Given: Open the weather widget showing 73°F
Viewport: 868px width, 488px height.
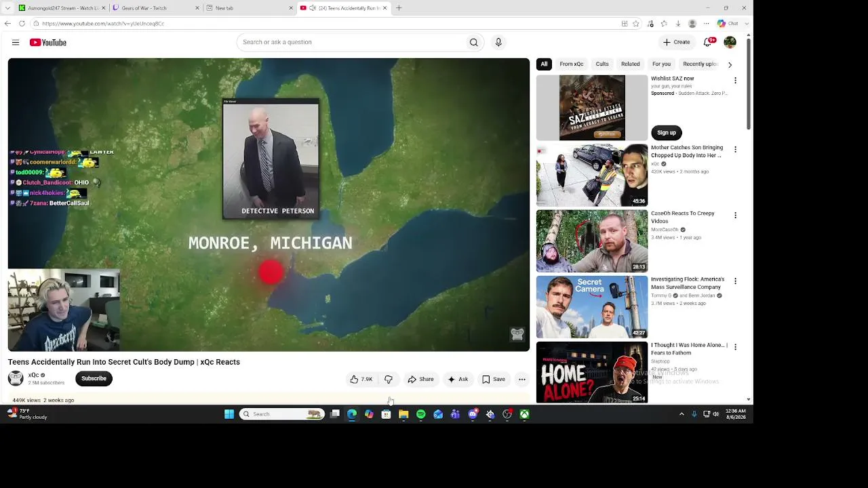Looking at the screenshot, I should (x=27, y=414).
